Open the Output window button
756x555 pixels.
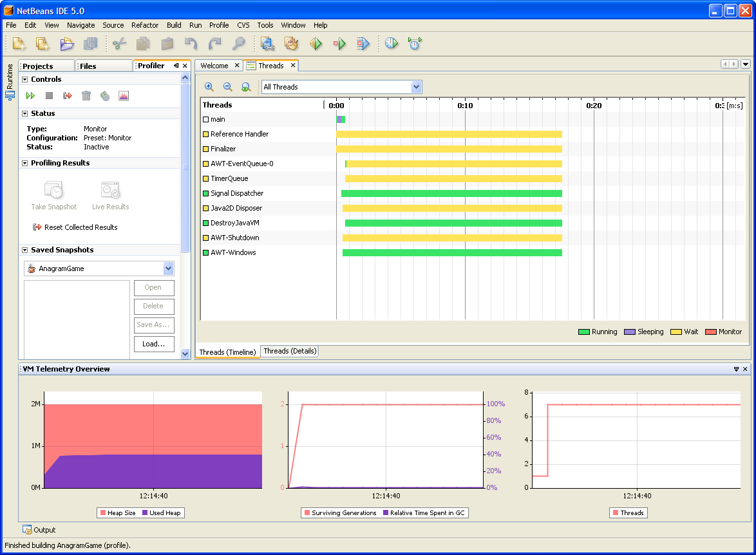pos(39,530)
